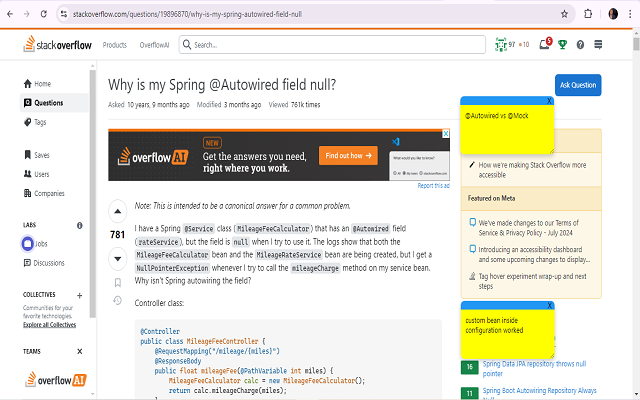Viewport: 640px width, 400px height.
Task: Open 'Explore all Collectives' link
Action: click(49, 324)
